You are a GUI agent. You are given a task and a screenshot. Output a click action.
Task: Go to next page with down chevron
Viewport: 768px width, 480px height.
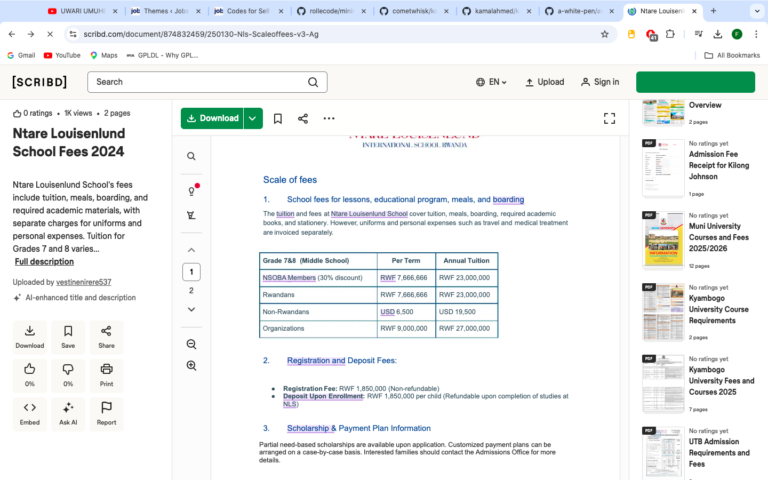[192, 310]
